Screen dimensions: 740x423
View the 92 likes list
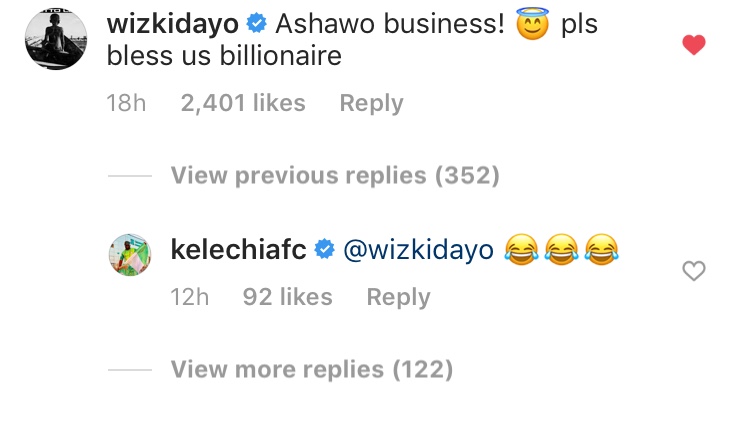click(x=287, y=297)
